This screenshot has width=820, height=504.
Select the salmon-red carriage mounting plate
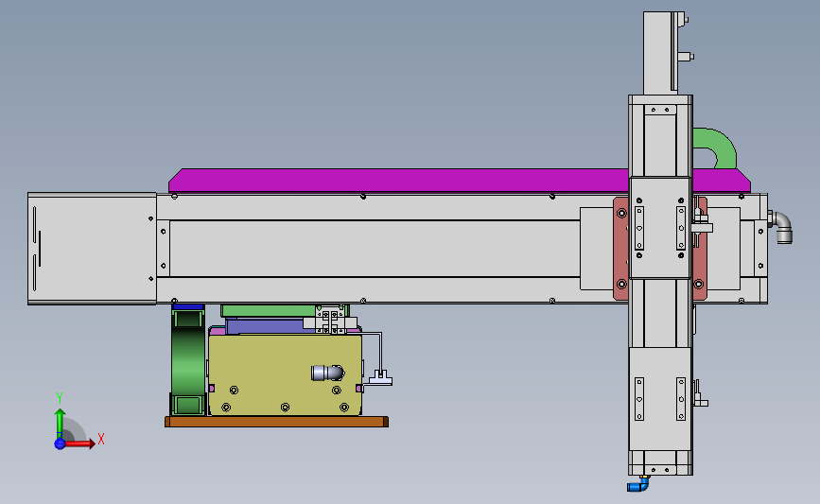[x=620, y=249]
